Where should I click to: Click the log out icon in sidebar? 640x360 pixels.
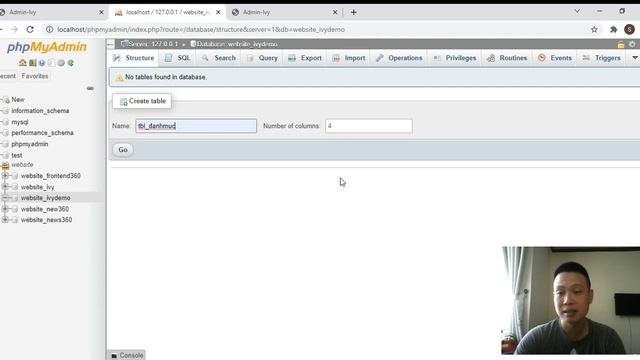(32, 63)
